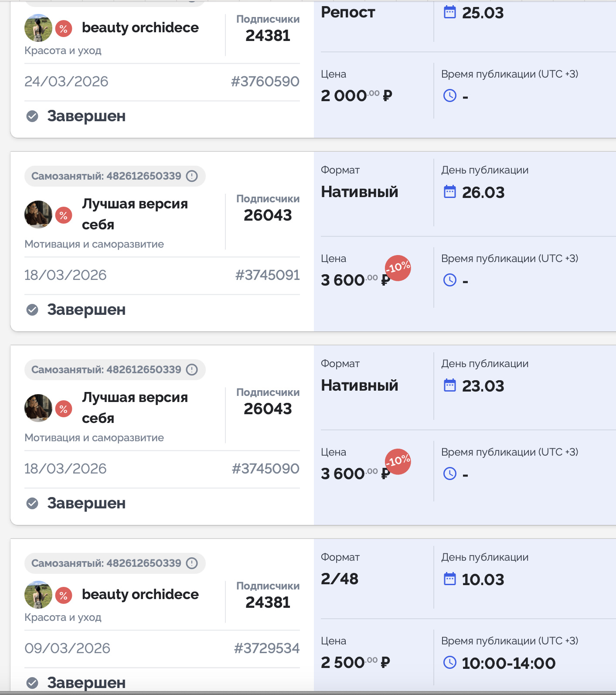Click the clock icon next to 10:00-14:00
This screenshot has width=616, height=695.
click(x=449, y=663)
